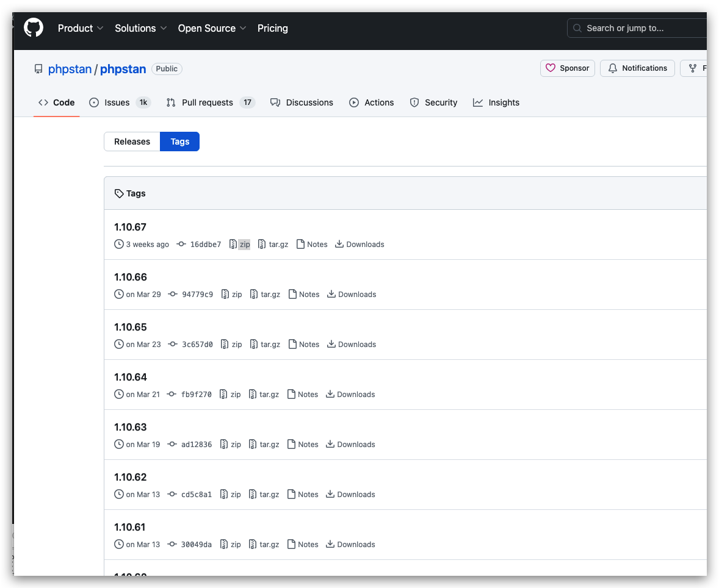The height and width of the screenshot is (588, 719).
Task: Open Downloads for tag 1.10.64
Action: (x=350, y=394)
